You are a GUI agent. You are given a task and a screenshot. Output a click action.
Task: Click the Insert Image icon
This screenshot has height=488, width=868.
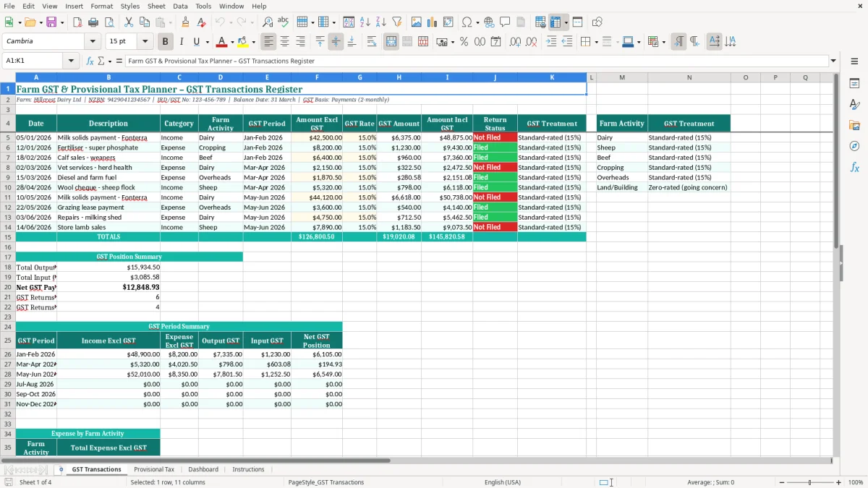click(x=417, y=22)
